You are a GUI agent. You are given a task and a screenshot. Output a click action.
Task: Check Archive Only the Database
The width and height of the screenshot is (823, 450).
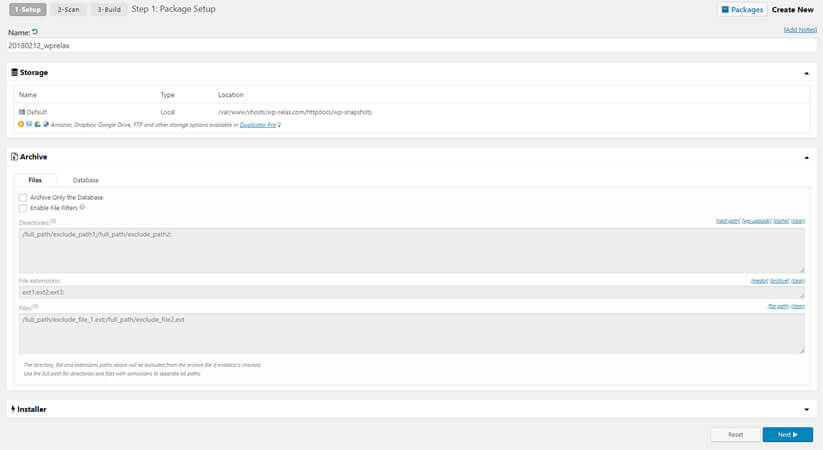[23, 197]
